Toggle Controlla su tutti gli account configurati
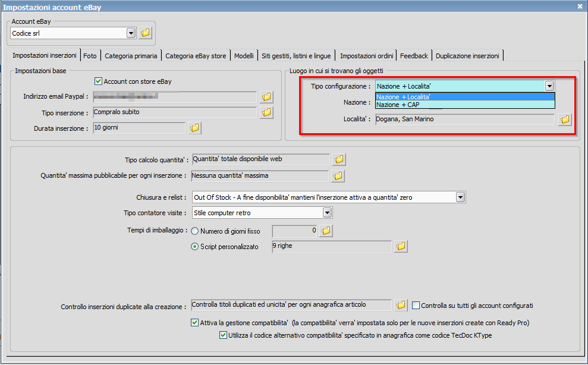This screenshot has width=588, height=365. tap(416, 306)
